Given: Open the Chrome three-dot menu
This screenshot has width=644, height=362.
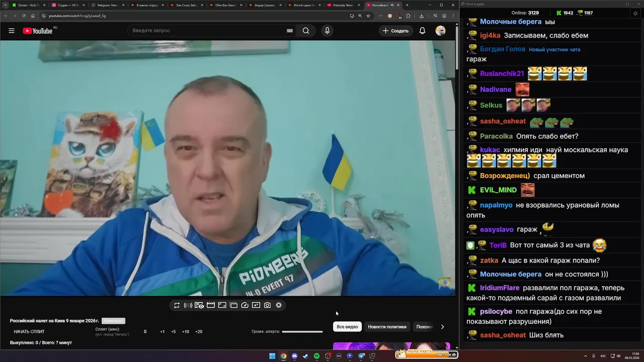Looking at the screenshot, I should click(x=452, y=16).
